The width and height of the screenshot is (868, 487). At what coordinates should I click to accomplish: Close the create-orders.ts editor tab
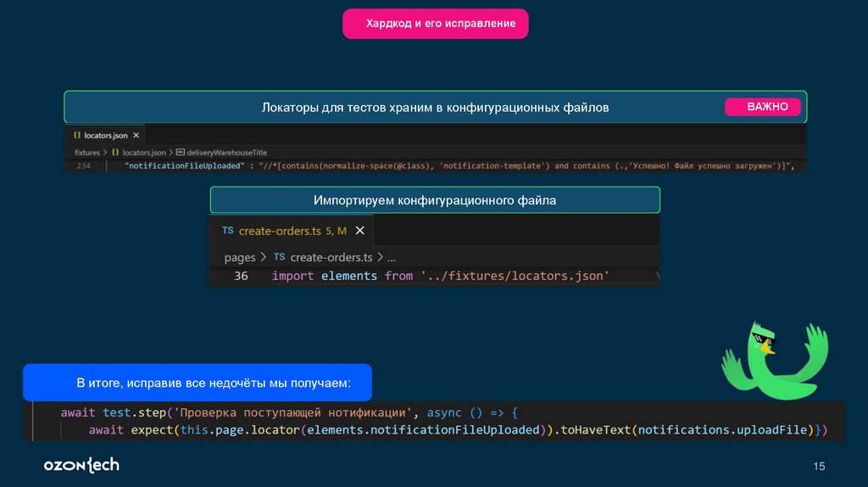(360, 231)
